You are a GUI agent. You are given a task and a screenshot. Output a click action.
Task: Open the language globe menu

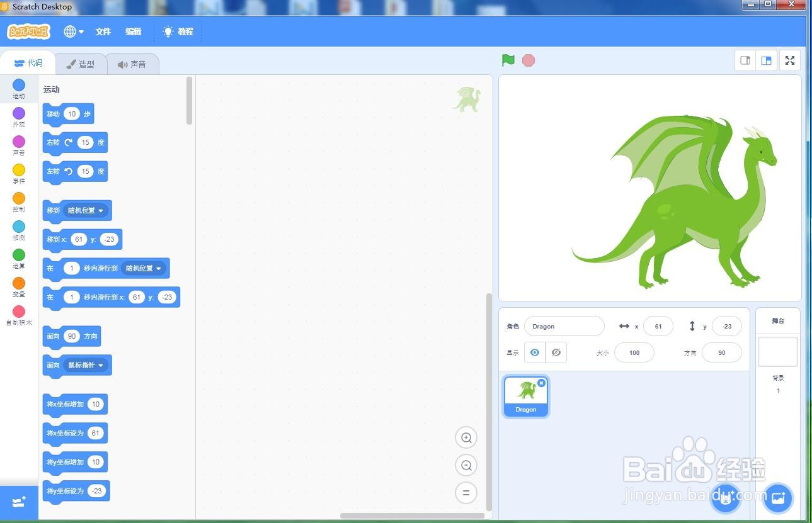click(x=74, y=31)
